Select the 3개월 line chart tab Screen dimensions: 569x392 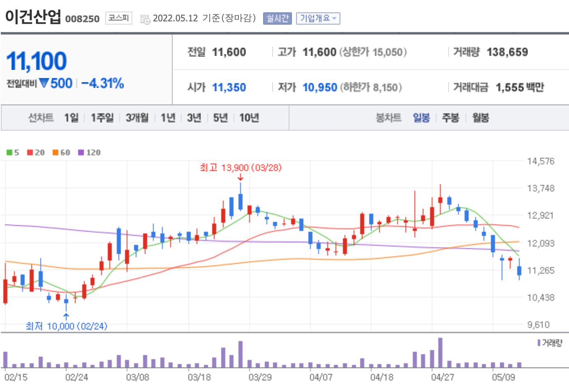click(x=137, y=118)
